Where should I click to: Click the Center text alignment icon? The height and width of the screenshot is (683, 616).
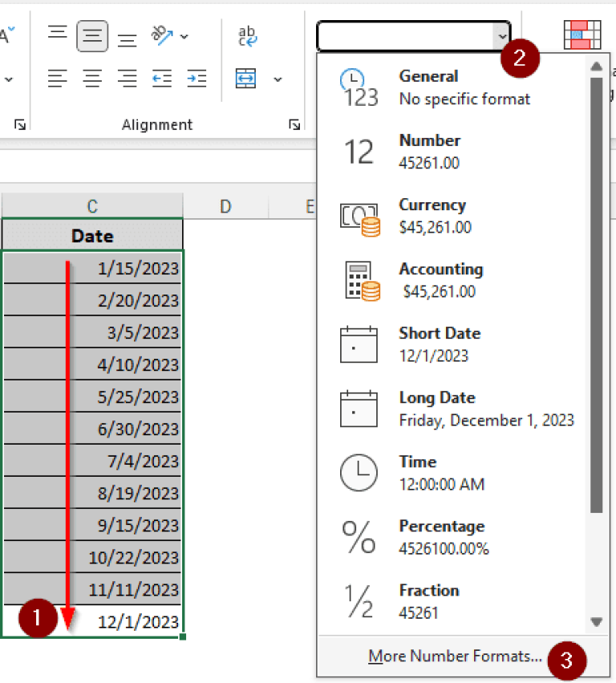coord(92,79)
